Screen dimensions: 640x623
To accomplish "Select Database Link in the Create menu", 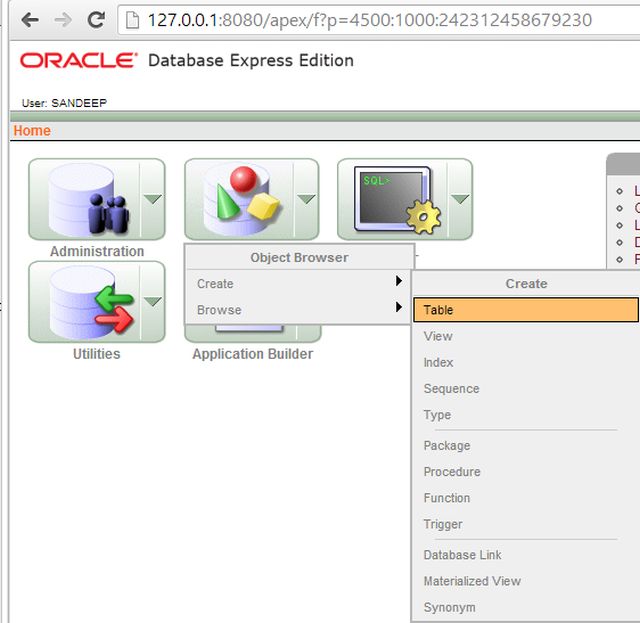I will [x=526, y=555].
